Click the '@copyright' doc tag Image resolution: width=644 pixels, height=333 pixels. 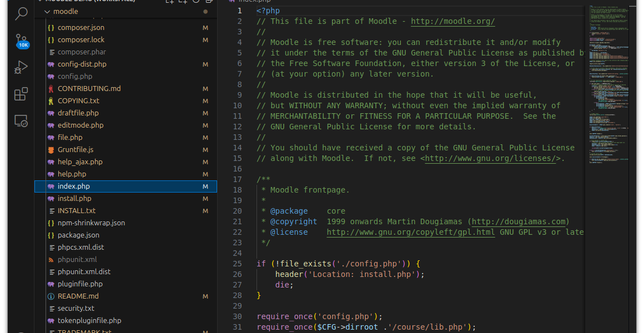click(294, 222)
